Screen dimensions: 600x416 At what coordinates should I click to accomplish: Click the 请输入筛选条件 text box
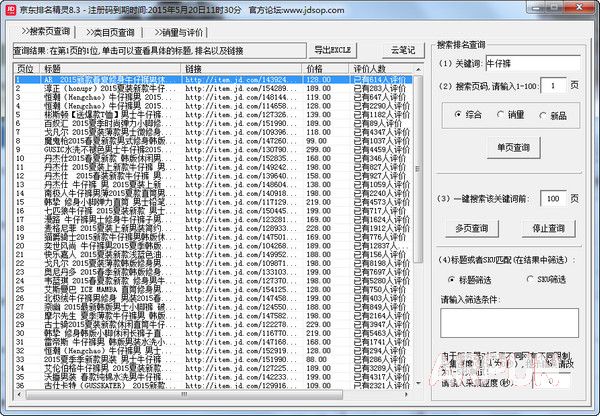pyautogui.click(x=509, y=323)
